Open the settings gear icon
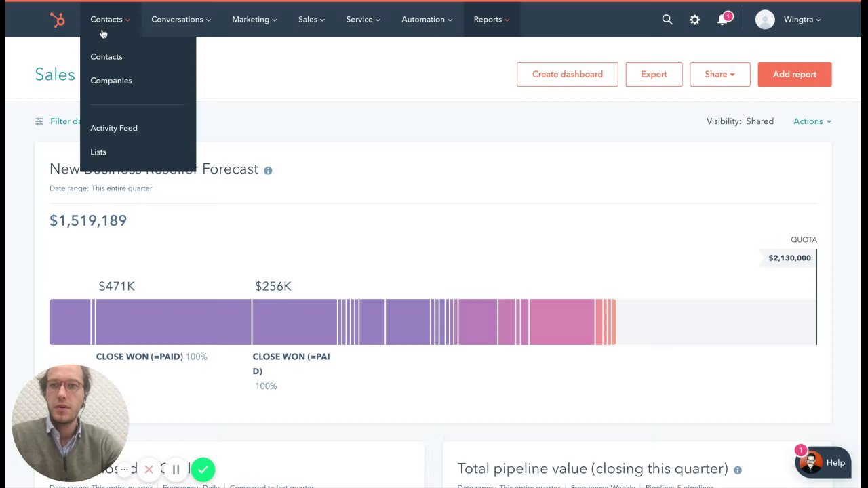Viewport: 868px width, 488px height. (694, 20)
